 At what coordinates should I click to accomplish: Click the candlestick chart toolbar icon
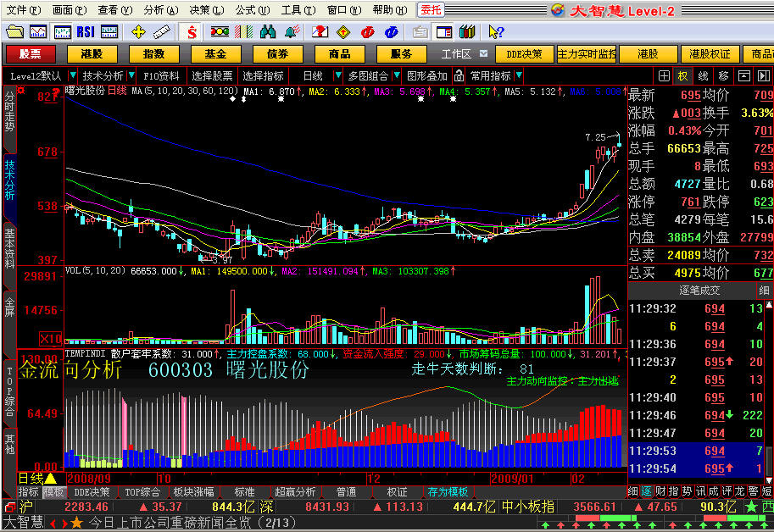tap(62, 32)
